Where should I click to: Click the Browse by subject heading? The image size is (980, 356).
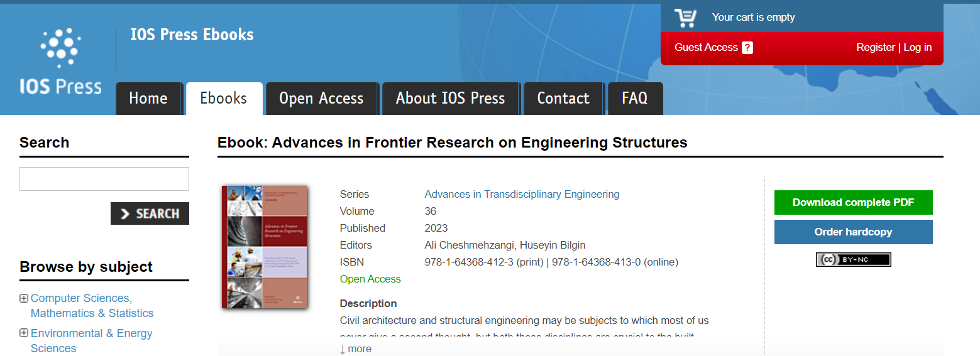(86, 267)
